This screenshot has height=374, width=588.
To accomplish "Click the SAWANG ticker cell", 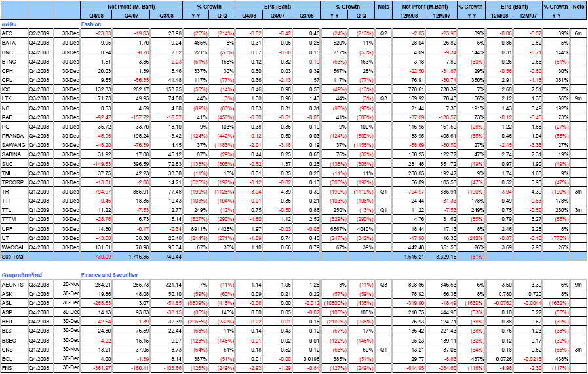I will (x=14, y=145).
